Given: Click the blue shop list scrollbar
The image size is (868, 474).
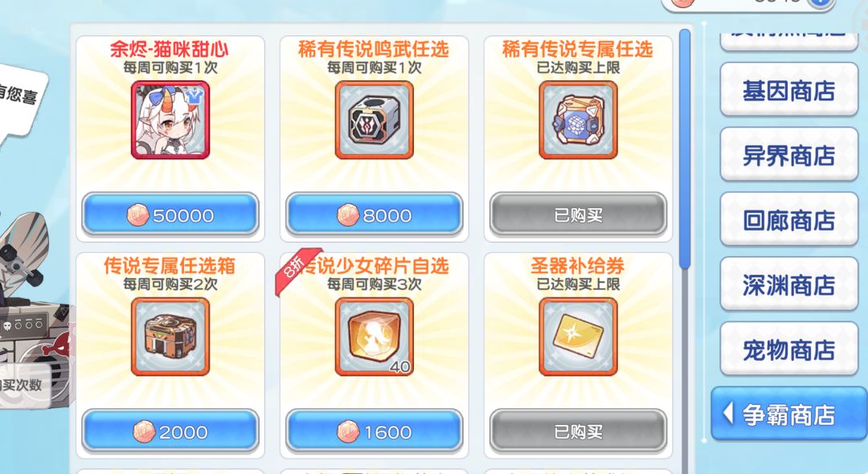Looking at the screenshot, I should coord(685,149).
